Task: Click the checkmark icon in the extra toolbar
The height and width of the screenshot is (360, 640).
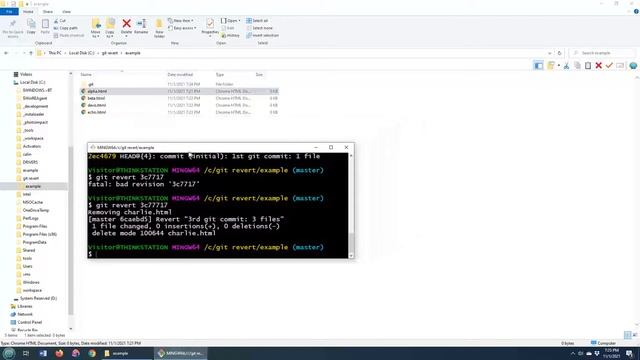Action: [609, 65]
